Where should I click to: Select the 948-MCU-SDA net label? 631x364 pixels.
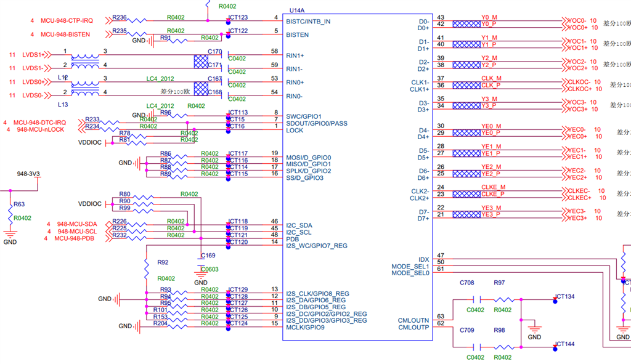[x=77, y=224]
